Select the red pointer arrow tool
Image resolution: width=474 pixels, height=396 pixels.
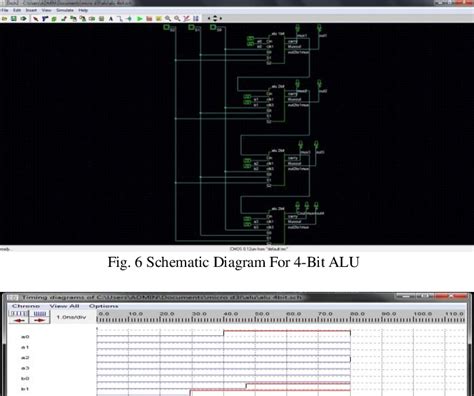pos(35,19)
